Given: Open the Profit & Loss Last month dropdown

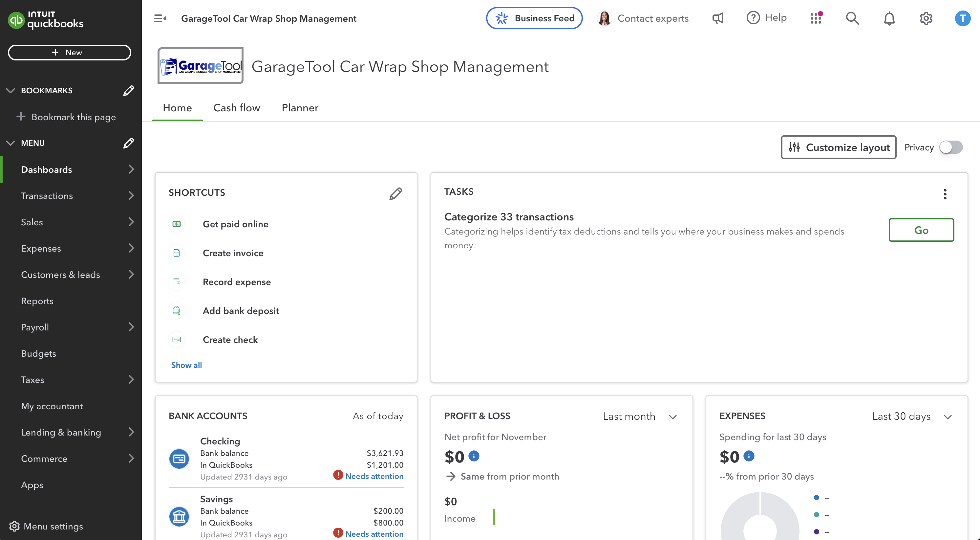Looking at the screenshot, I should 640,416.
